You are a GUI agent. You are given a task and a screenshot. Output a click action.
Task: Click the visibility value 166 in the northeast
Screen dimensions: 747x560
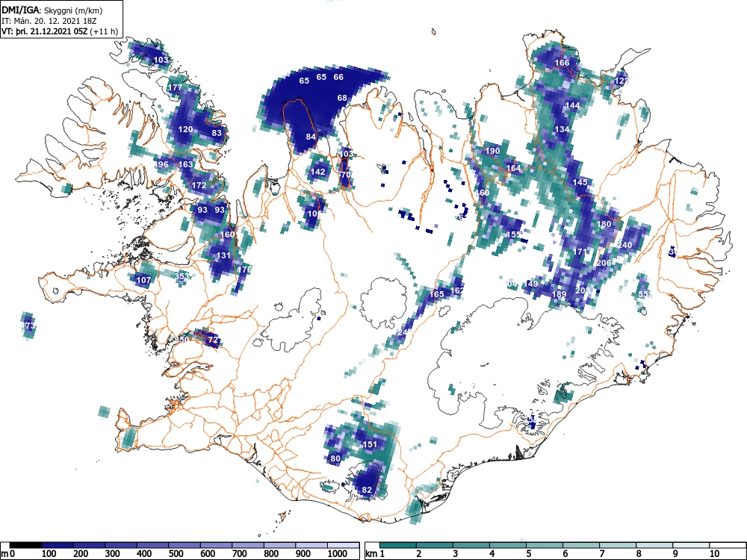pyautogui.click(x=562, y=63)
